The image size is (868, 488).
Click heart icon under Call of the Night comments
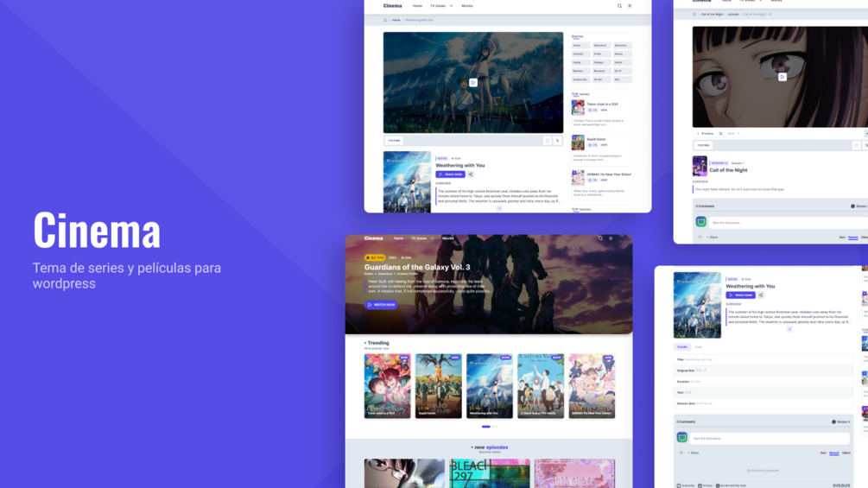tap(700, 238)
